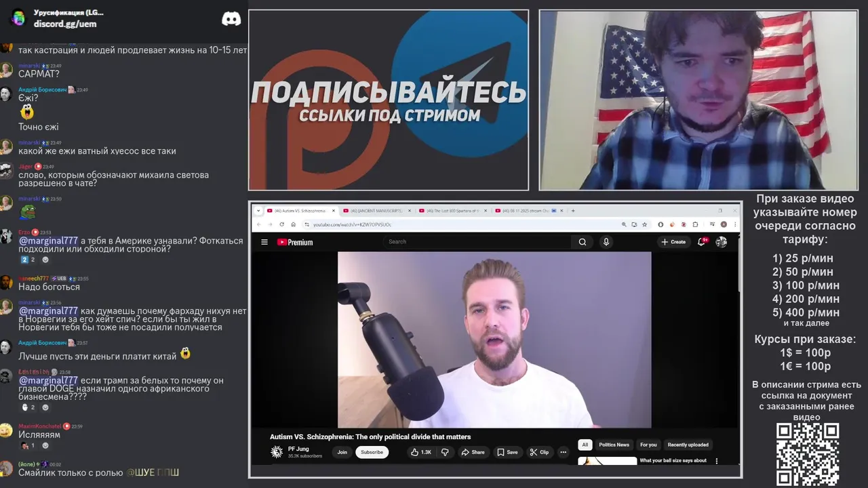Click reaction under Исляяям message
Image resolution: width=868 pixels, height=488 pixels.
(x=28, y=446)
